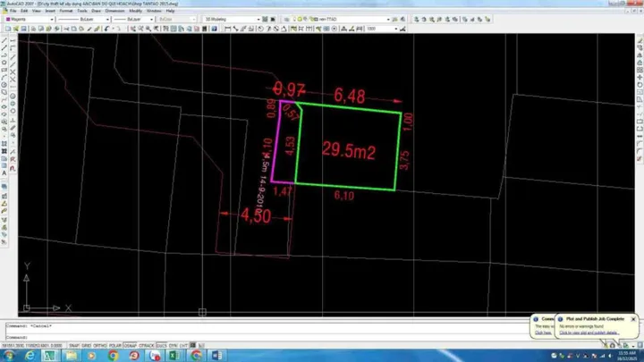Screen dimensions: 644x362
Task: Close the Plot and Publish notification balloon
Action: click(633, 319)
